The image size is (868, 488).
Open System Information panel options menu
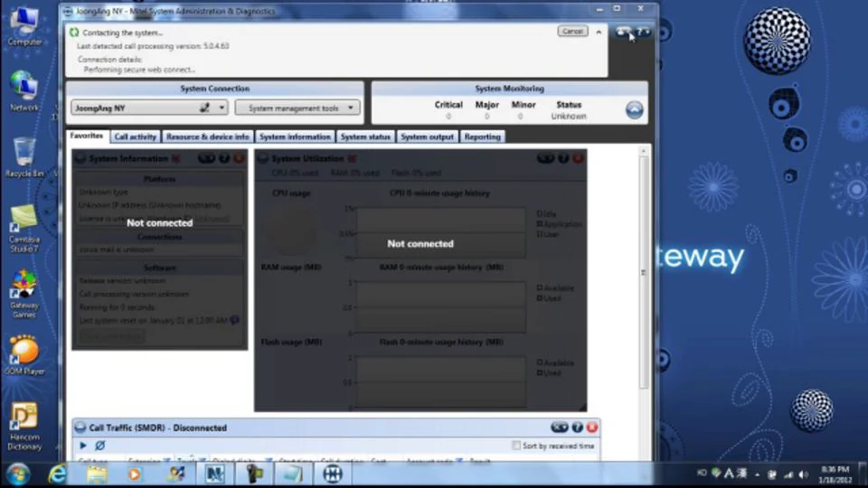coord(206,159)
